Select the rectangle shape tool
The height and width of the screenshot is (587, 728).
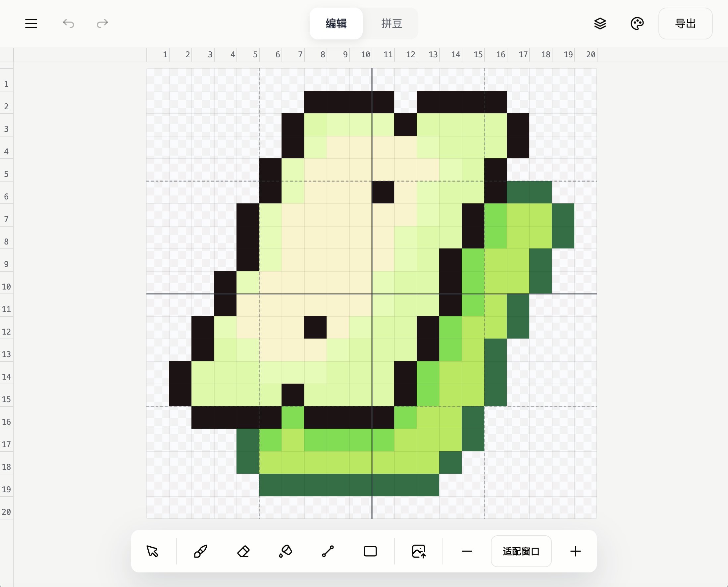(x=370, y=551)
